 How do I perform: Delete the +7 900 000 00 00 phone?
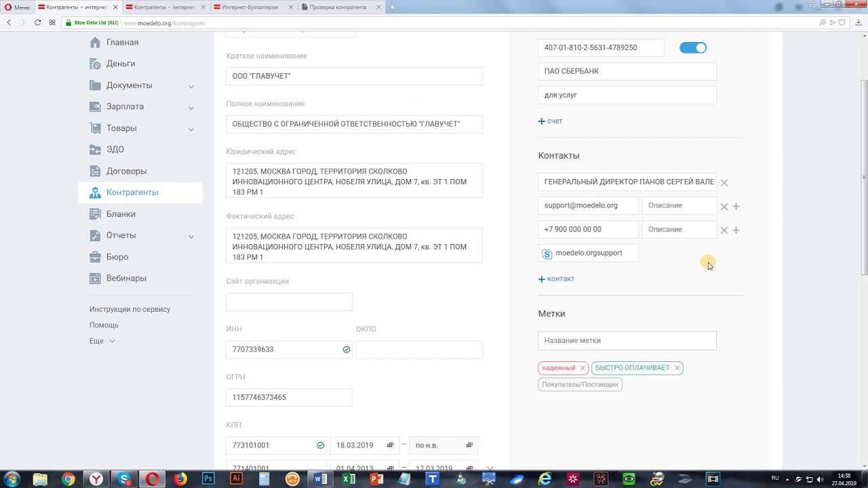724,230
